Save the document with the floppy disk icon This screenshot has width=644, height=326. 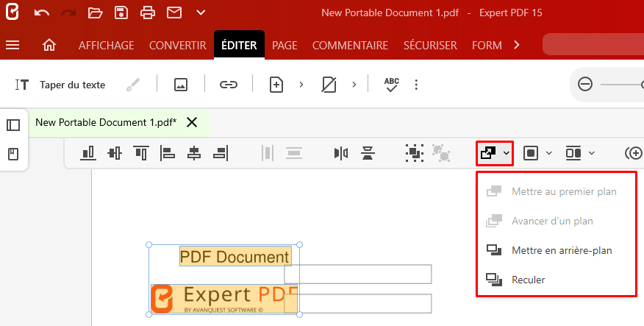[x=121, y=13]
